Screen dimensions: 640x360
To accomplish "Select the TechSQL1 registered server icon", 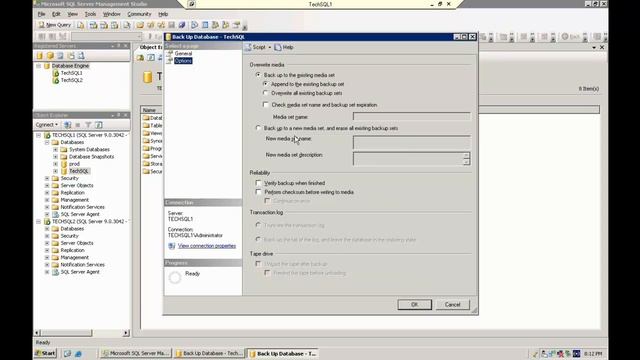I will pyautogui.click(x=56, y=73).
